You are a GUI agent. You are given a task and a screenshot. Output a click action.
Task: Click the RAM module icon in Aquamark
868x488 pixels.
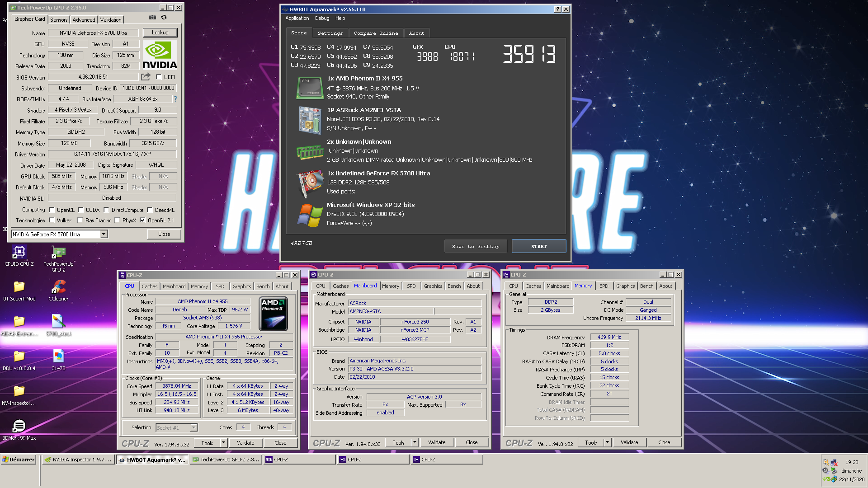click(309, 152)
